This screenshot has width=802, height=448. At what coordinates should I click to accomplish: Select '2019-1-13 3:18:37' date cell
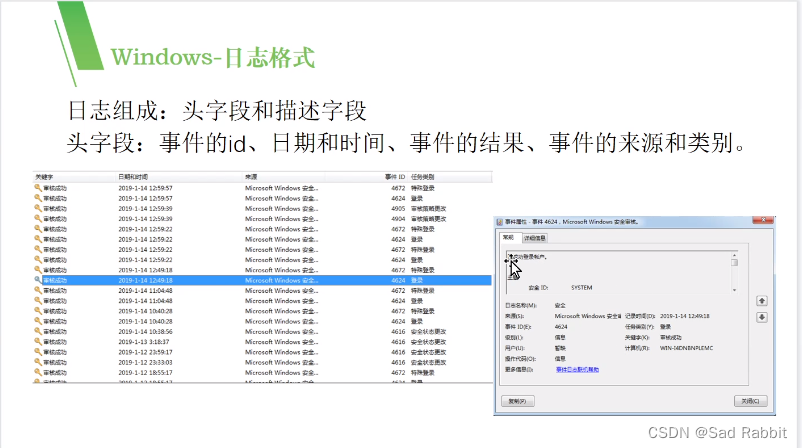[144, 342]
